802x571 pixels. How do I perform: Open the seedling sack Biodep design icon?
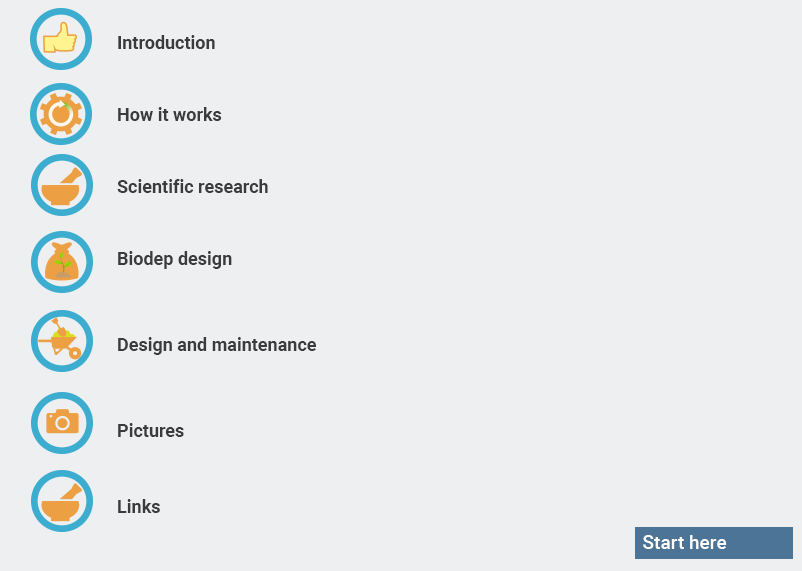(x=62, y=262)
